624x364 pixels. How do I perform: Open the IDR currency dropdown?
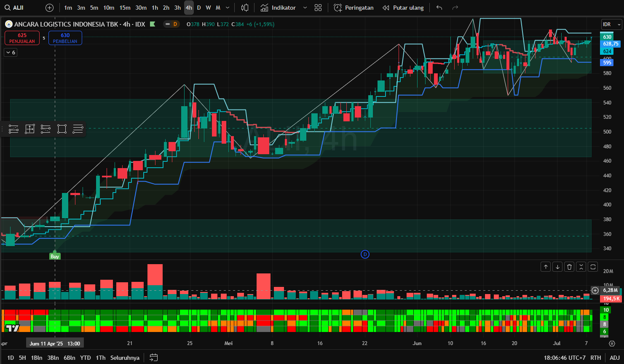[x=612, y=24]
